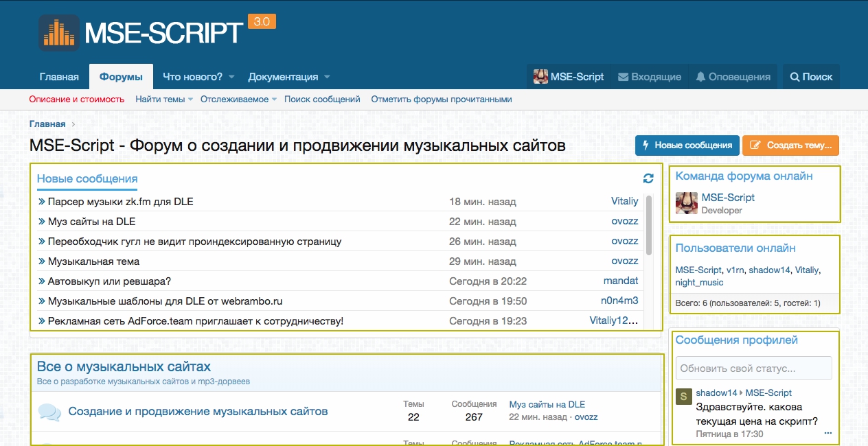
Task: Click user shadow14 in online users list
Action: pyautogui.click(x=769, y=270)
